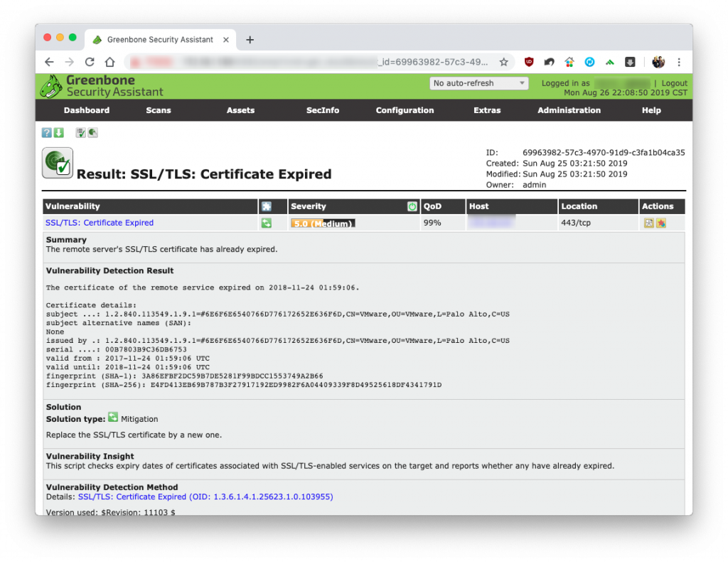728x562 pixels.
Task: Click the 5.0 (Medium) severity bar
Action: click(323, 223)
